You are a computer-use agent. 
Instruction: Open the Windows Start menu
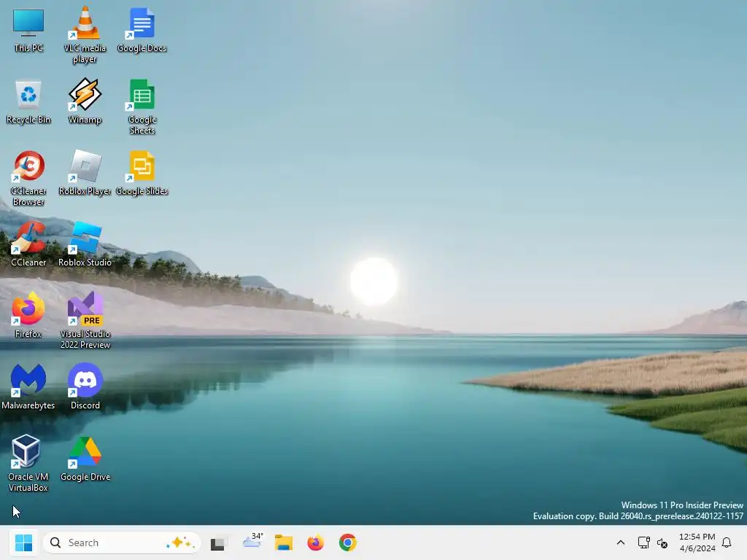click(23, 542)
